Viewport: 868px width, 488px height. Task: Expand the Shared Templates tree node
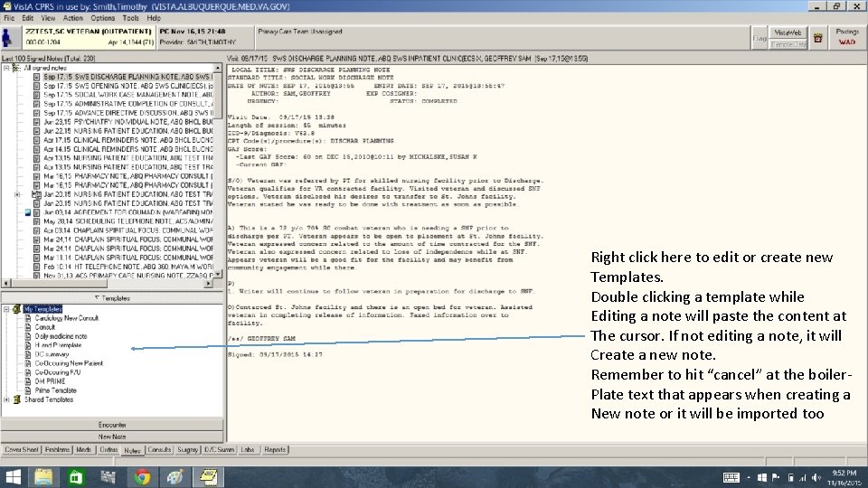(6, 399)
